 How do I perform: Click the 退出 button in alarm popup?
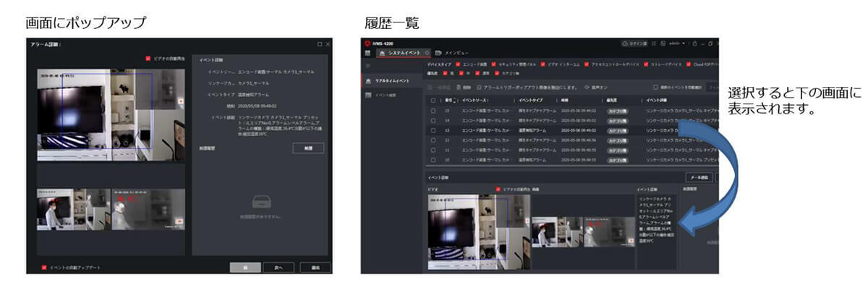315,267
